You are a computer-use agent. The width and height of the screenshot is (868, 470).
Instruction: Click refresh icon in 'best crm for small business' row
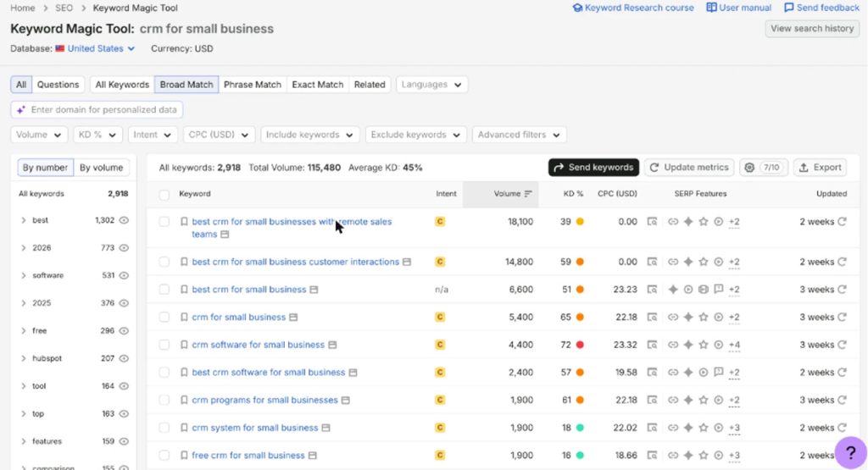tap(842, 289)
